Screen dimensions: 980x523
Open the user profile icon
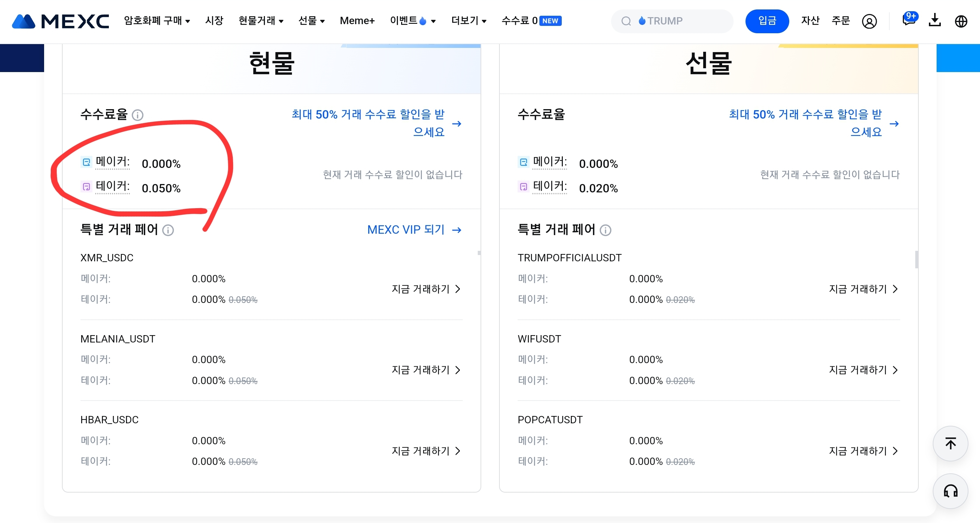[x=869, y=21]
